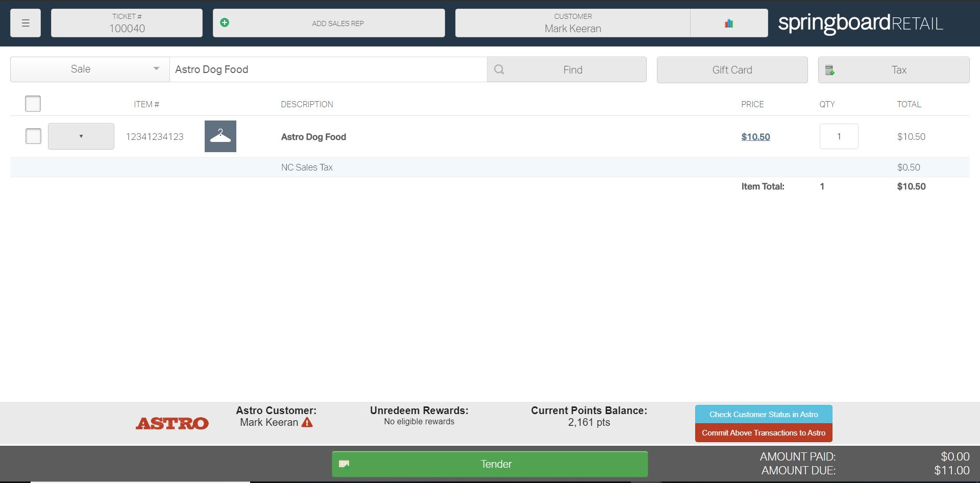This screenshot has width=980, height=483.
Task: Open Ticket # 100040 details
Action: (x=127, y=23)
